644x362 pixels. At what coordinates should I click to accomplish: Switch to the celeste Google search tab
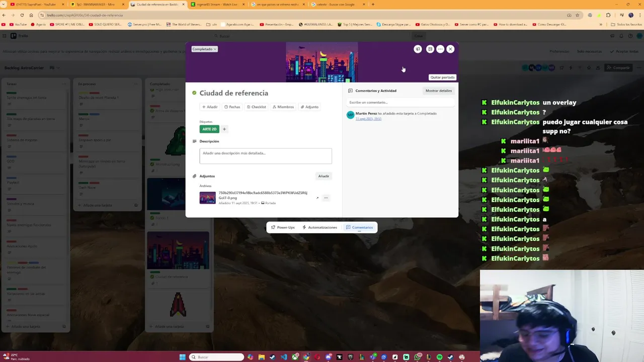tap(337, 5)
